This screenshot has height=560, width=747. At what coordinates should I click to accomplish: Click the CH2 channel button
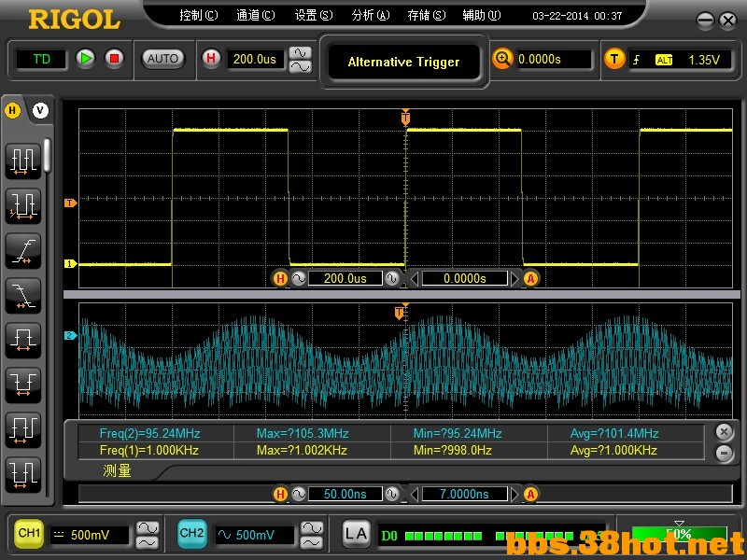point(192,533)
